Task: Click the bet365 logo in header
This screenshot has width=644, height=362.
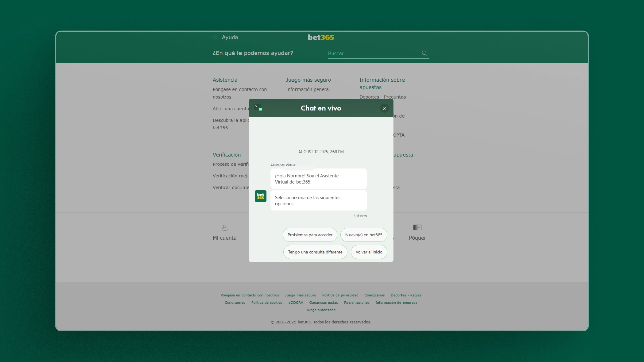Action: tap(321, 37)
